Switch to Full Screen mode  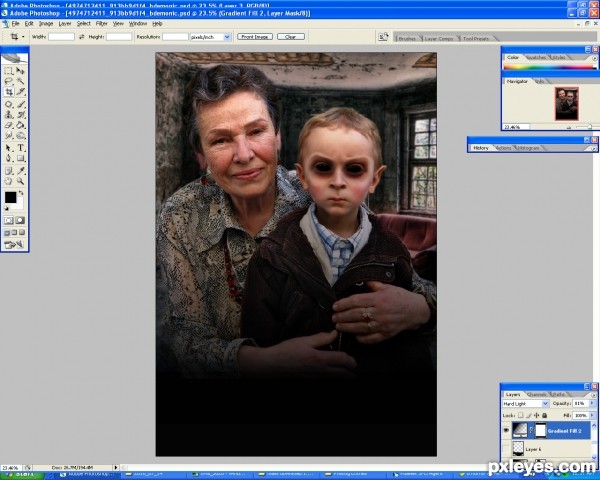[x=22, y=232]
